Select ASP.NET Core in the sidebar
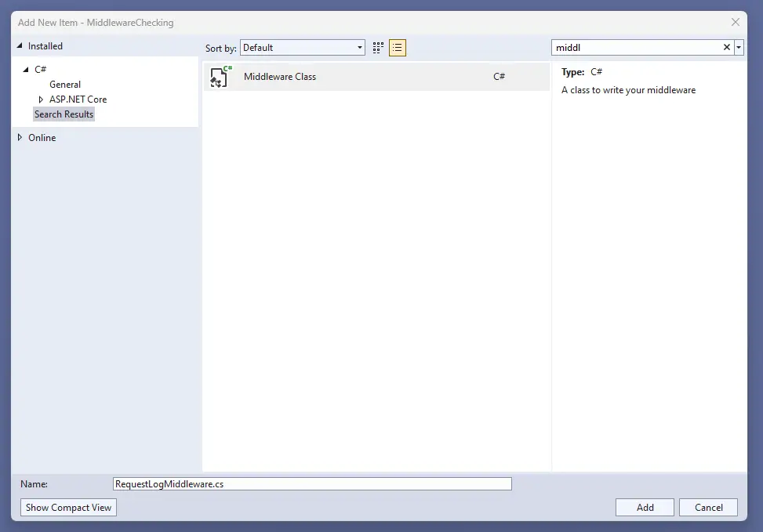The width and height of the screenshot is (763, 532). point(78,99)
